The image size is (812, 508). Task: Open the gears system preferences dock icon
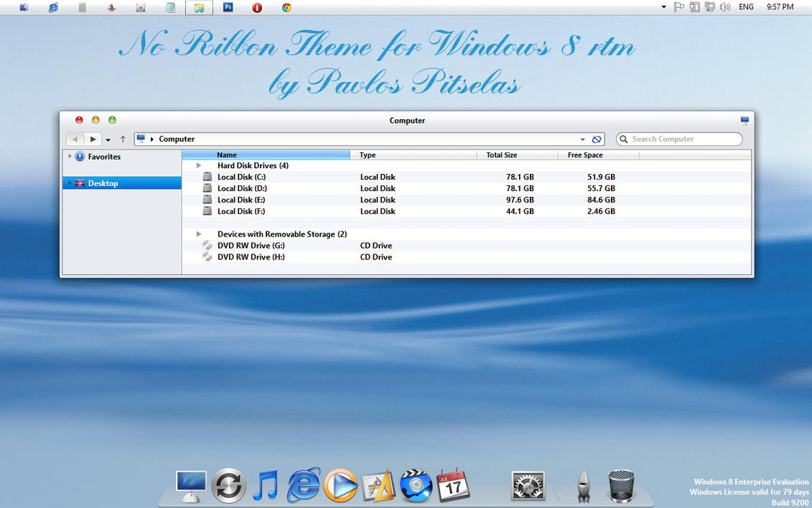528,486
